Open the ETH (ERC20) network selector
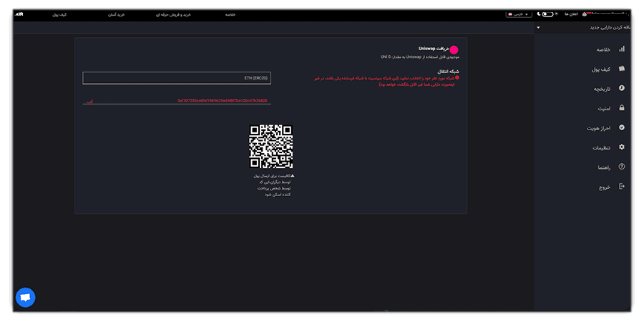 point(177,78)
